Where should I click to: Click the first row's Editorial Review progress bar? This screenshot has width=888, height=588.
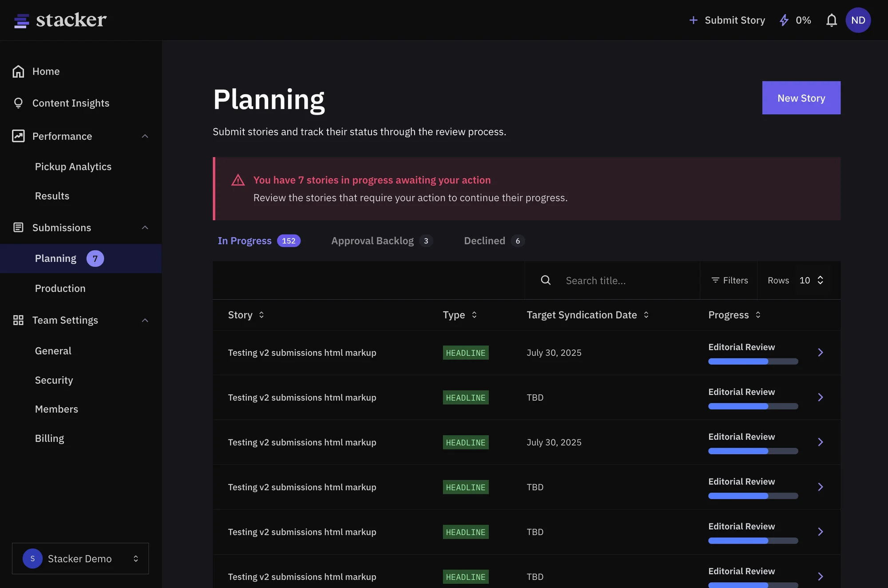click(x=753, y=362)
